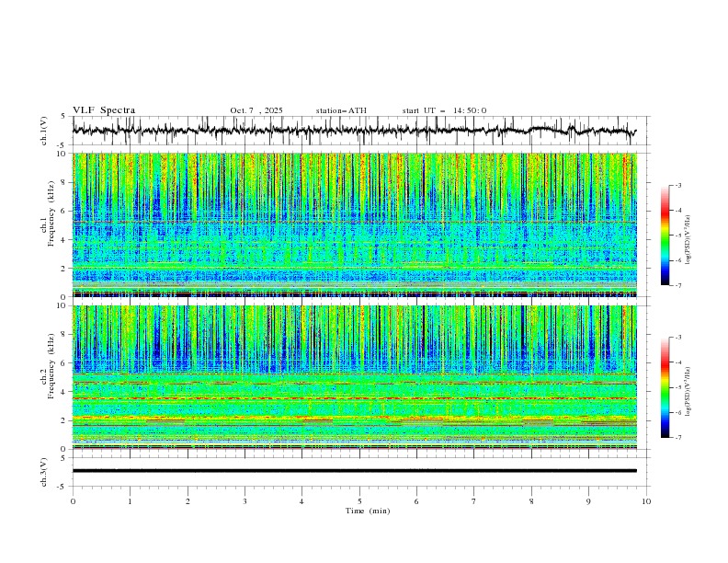Click the "6" kHz tick of ch.2 frequency axis
Viewport: 728px width, 563px height.
point(64,363)
